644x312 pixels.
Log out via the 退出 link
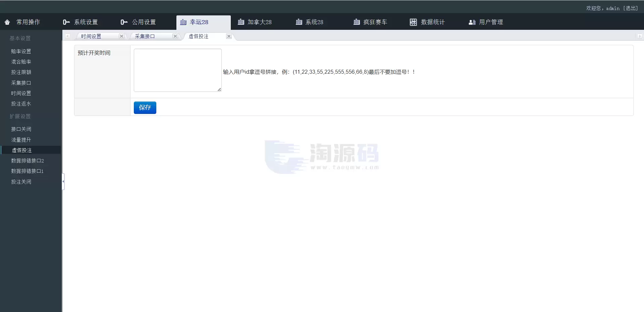[631, 8]
